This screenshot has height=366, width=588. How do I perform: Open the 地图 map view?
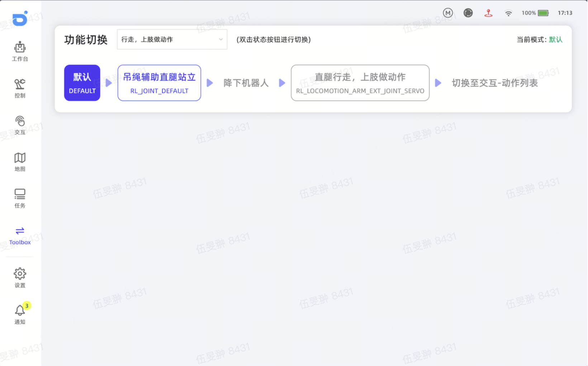pyautogui.click(x=20, y=162)
